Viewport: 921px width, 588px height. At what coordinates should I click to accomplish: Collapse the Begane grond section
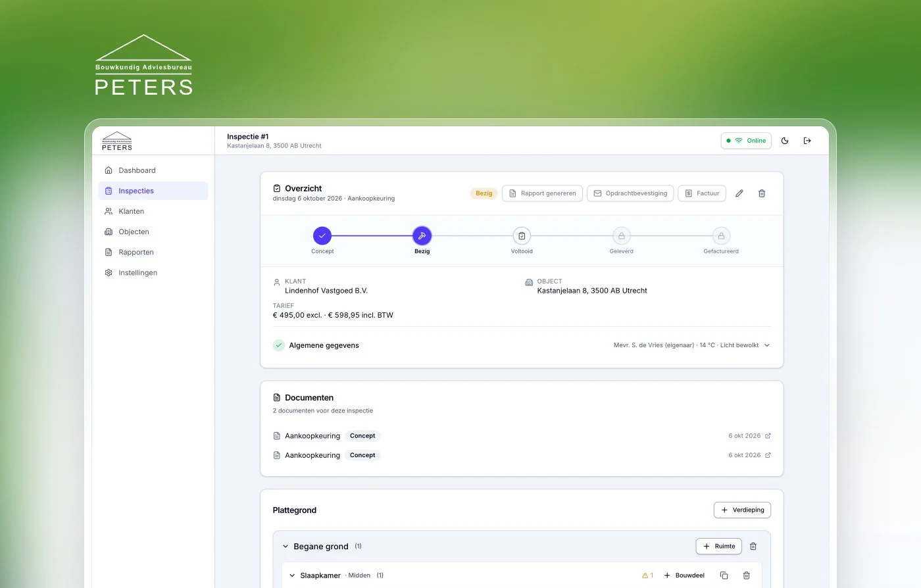286,547
